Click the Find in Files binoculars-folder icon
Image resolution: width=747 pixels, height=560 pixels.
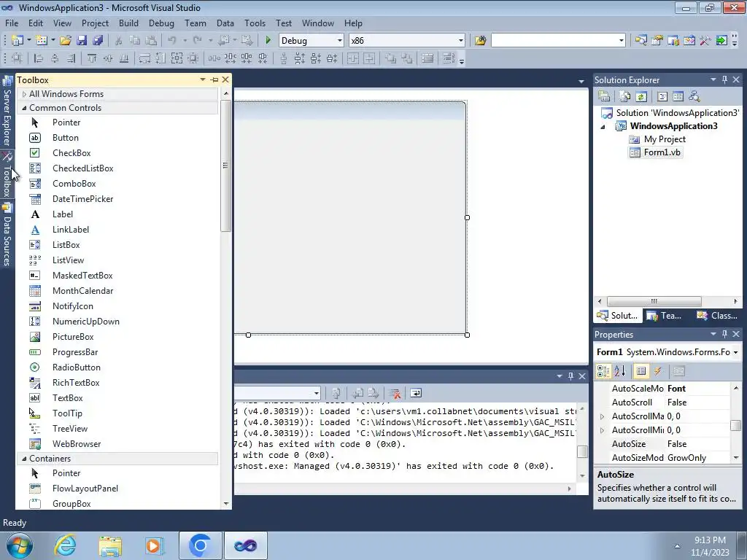coord(480,41)
